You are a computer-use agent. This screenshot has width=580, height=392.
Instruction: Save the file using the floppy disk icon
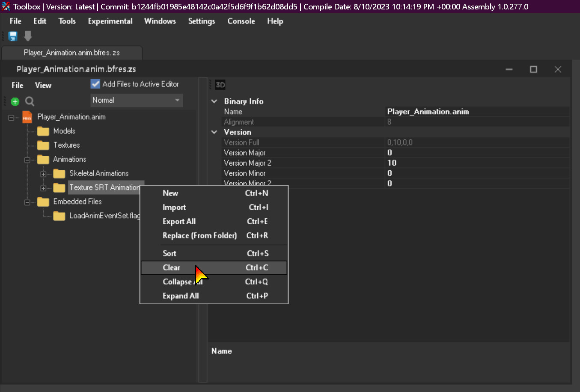tap(12, 36)
